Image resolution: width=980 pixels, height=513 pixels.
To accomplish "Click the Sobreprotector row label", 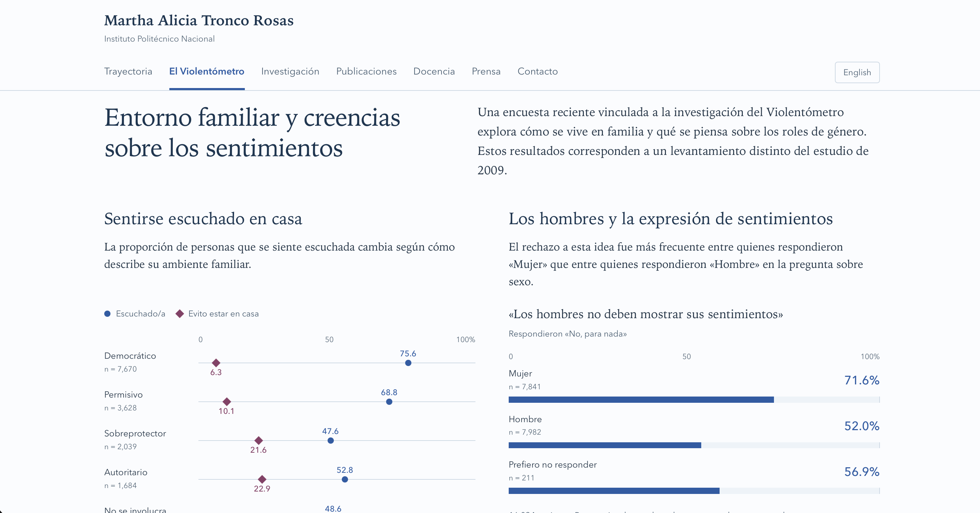I will tap(135, 434).
